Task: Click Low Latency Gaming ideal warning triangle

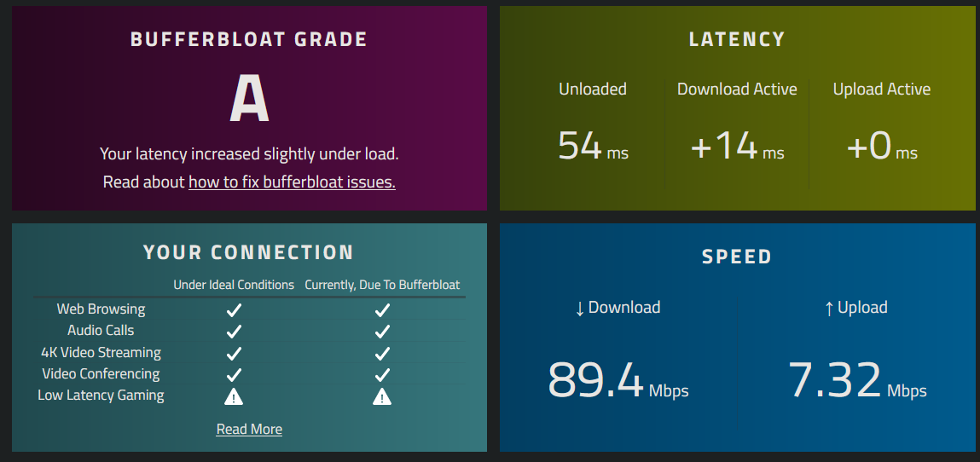Action: (x=234, y=396)
